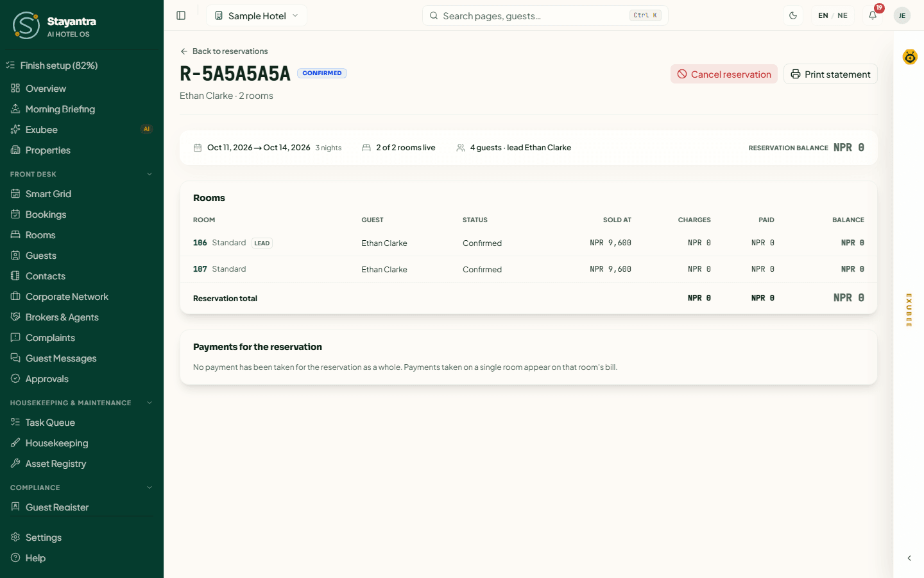Screen dimensions: 924x578
Task: Open room 107 Standard row
Action: [x=529, y=269]
